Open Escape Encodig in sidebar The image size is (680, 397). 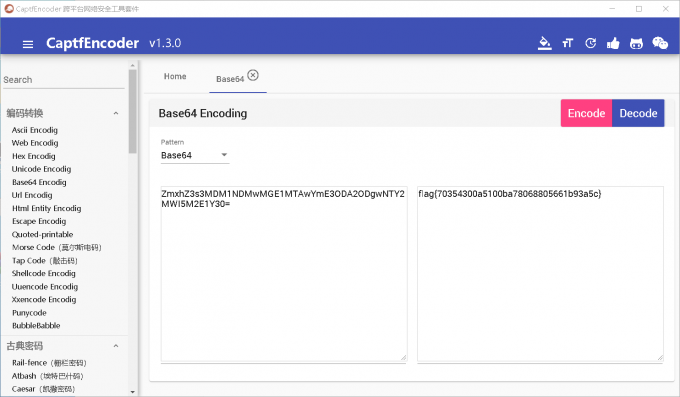[x=39, y=221]
